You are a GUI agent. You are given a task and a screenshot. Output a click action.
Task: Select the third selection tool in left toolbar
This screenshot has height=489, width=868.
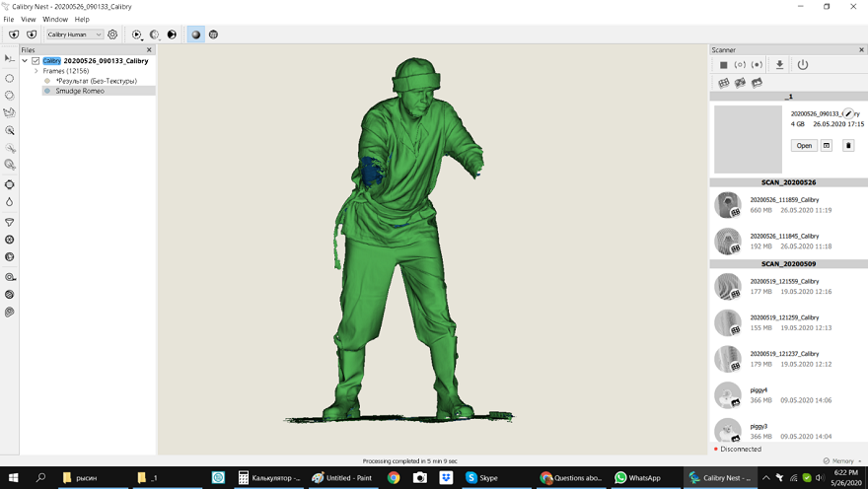(x=10, y=112)
